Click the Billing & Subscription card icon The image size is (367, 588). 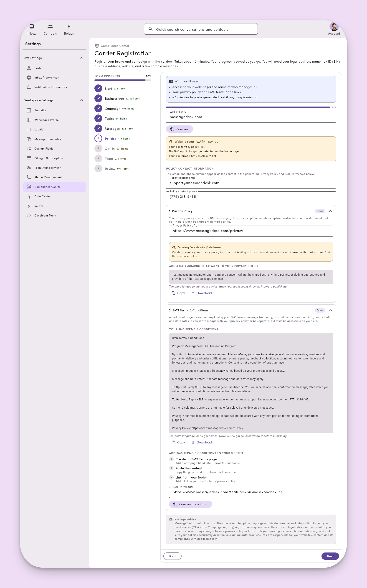[29, 158]
